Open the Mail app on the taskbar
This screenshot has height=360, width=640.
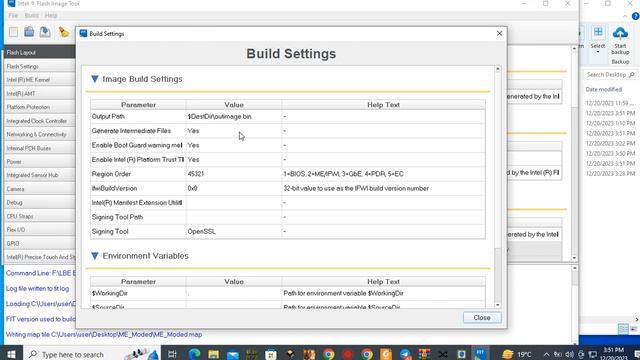232,354
